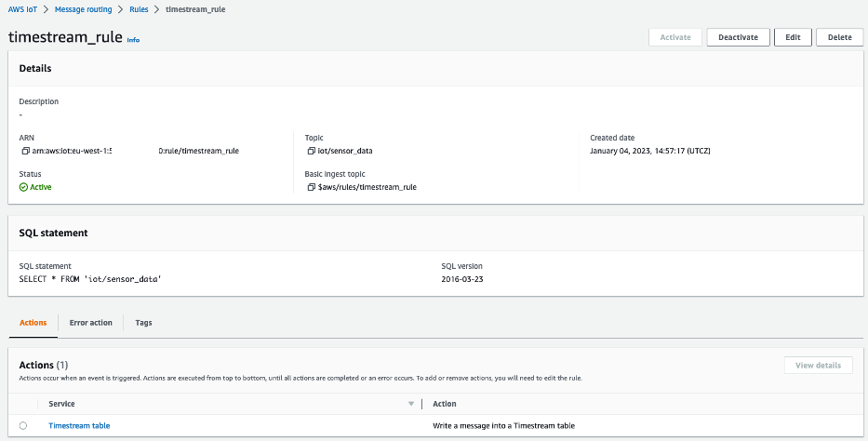
Task: Click the created date January 04, 2023
Action: click(x=650, y=151)
